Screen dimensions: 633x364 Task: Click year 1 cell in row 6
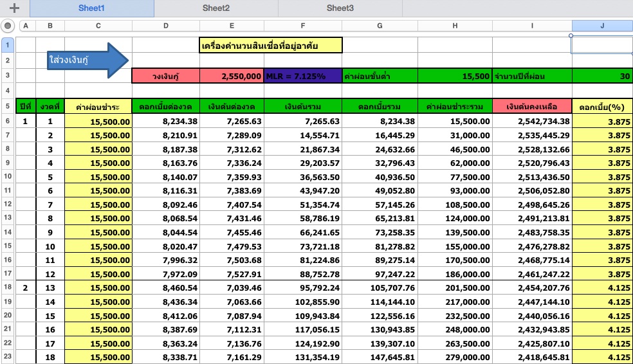click(x=26, y=121)
